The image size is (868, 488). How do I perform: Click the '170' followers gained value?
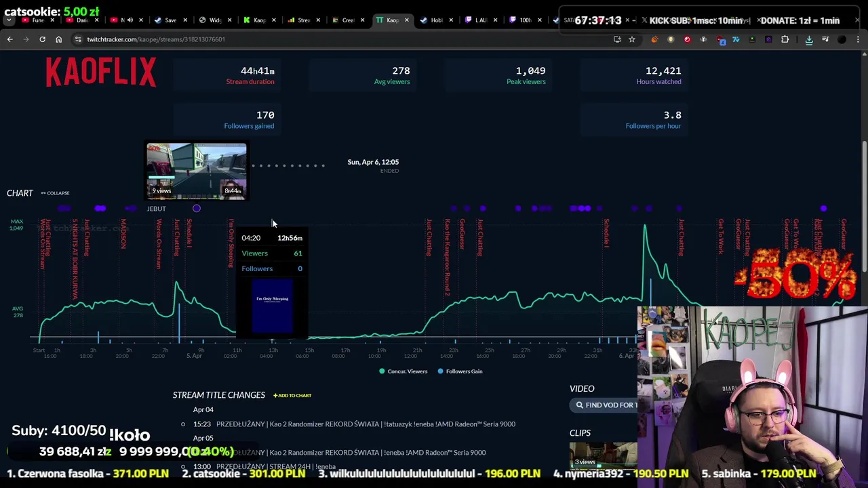point(265,115)
